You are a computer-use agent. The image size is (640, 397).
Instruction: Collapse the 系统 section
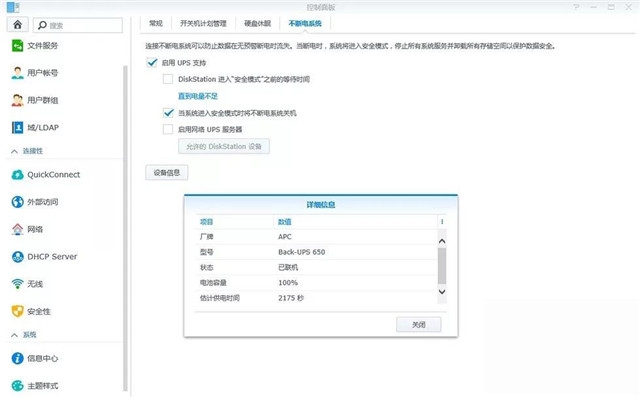tap(15, 335)
